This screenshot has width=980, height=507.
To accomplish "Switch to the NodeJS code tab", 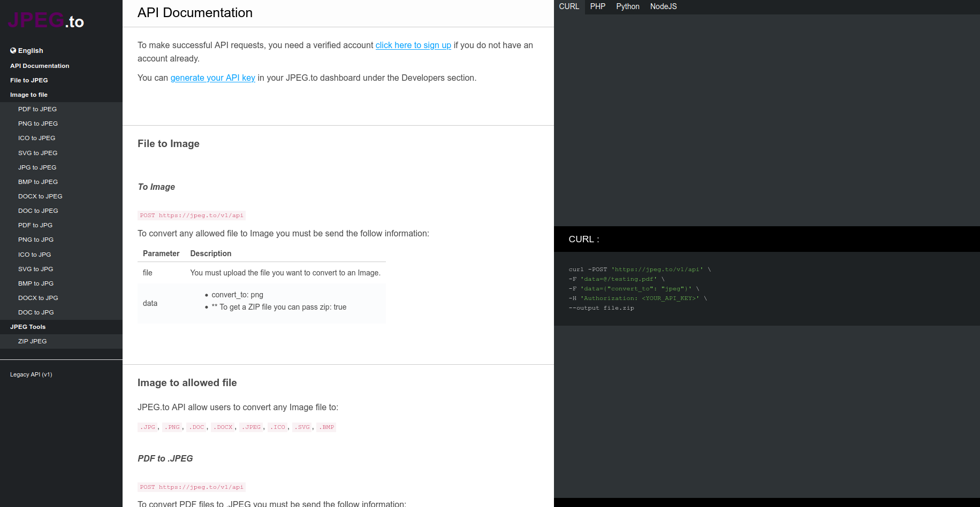I will (x=664, y=6).
